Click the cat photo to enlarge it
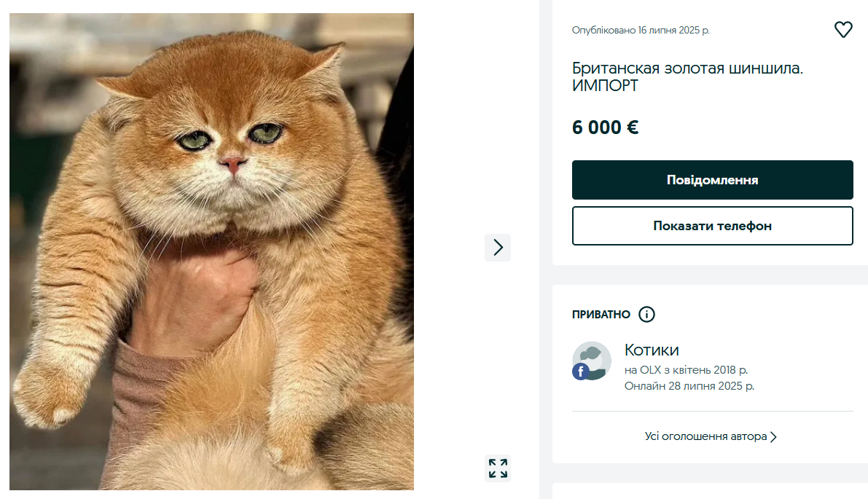The height and width of the screenshot is (499, 868). [x=210, y=248]
